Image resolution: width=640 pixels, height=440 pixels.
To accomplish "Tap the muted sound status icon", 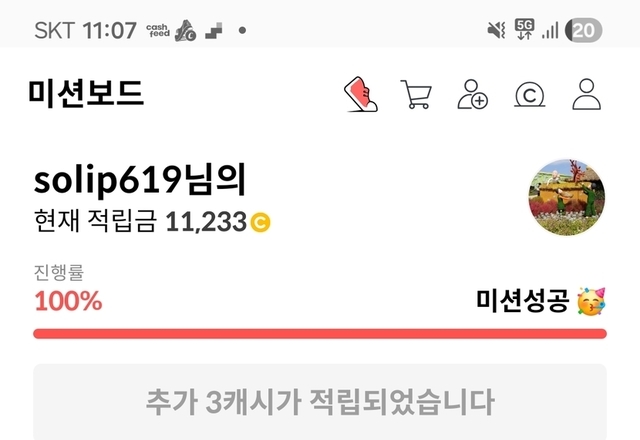I will point(497,30).
